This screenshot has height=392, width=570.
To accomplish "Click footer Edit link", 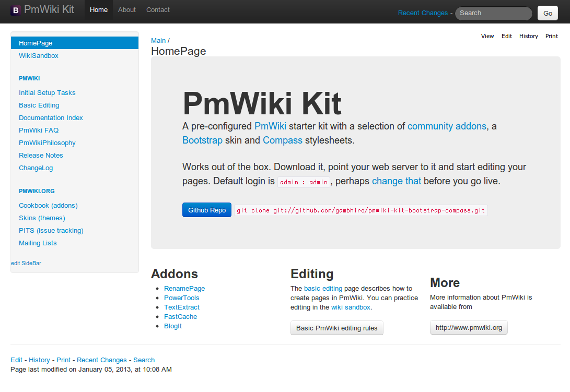I will [x=16, y=360].
